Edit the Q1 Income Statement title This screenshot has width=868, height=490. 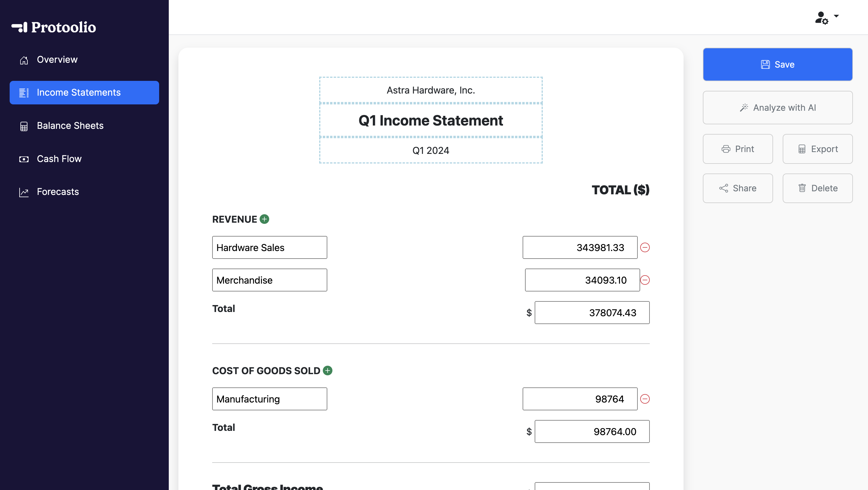[431, 120]
